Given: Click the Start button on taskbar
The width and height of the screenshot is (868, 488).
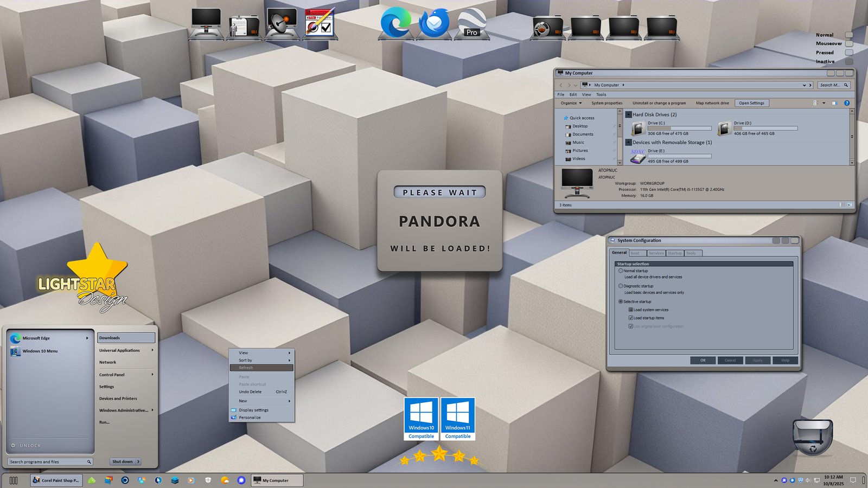Looking at the screenshot, I should (14, 480).
